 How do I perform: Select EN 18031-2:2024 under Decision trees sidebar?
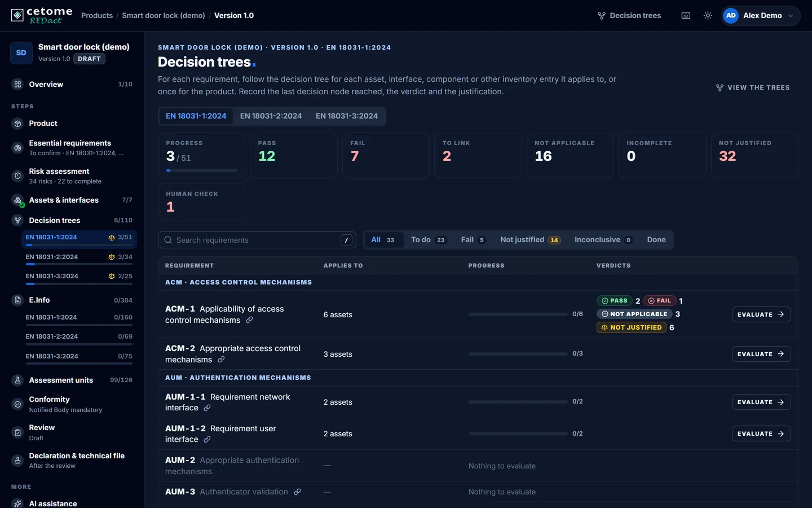coord(79,259)
